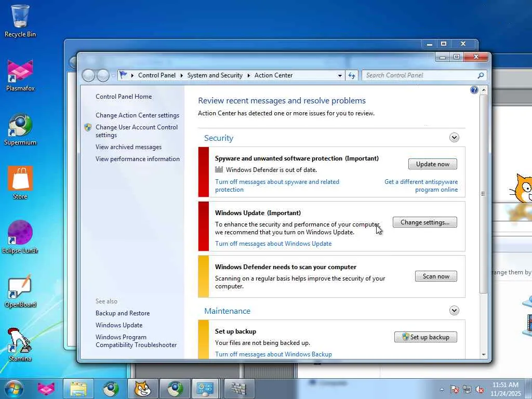Open the Recycle Bin desktop icon
532x399 pixels.
coord(20,21)
